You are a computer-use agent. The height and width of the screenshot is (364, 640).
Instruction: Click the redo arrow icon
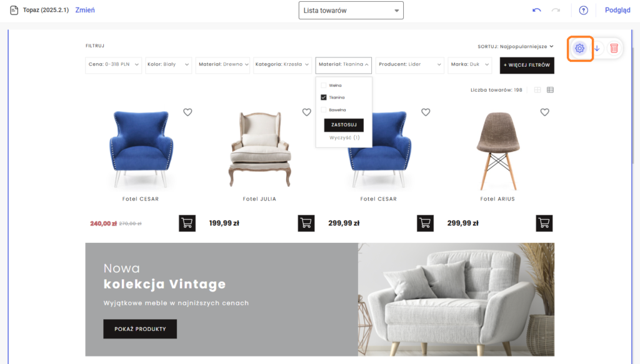556,10
